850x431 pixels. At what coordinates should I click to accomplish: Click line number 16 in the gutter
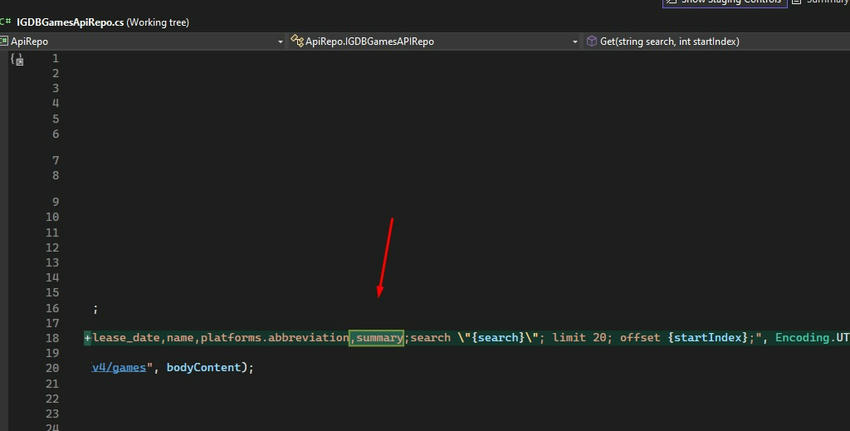click(53, 308)
